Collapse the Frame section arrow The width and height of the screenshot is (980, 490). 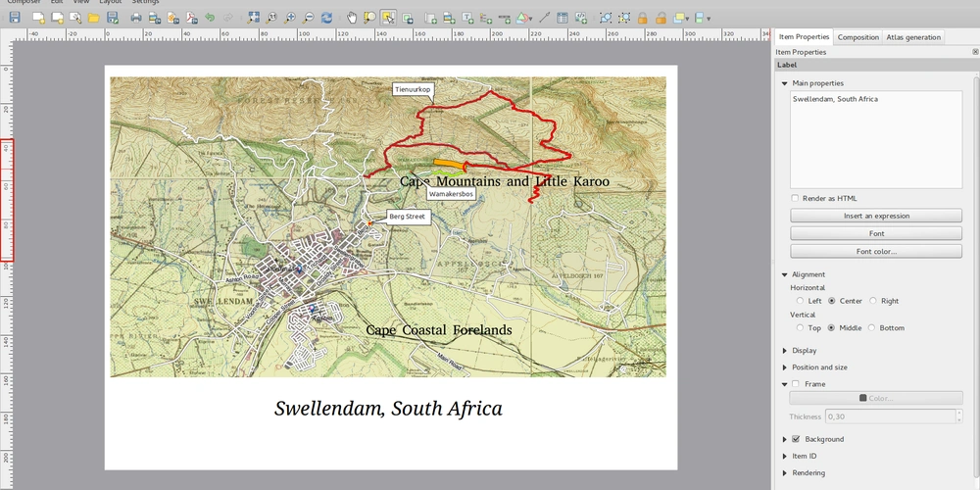pos(784,384)
